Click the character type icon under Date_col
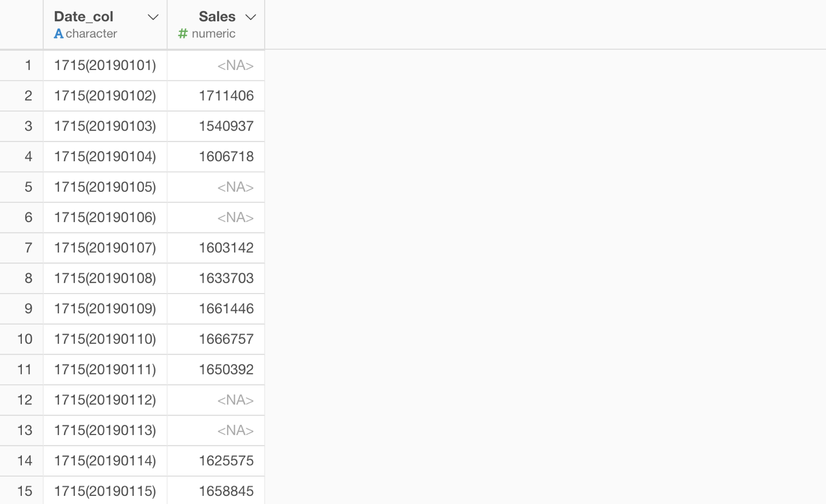 59,34
